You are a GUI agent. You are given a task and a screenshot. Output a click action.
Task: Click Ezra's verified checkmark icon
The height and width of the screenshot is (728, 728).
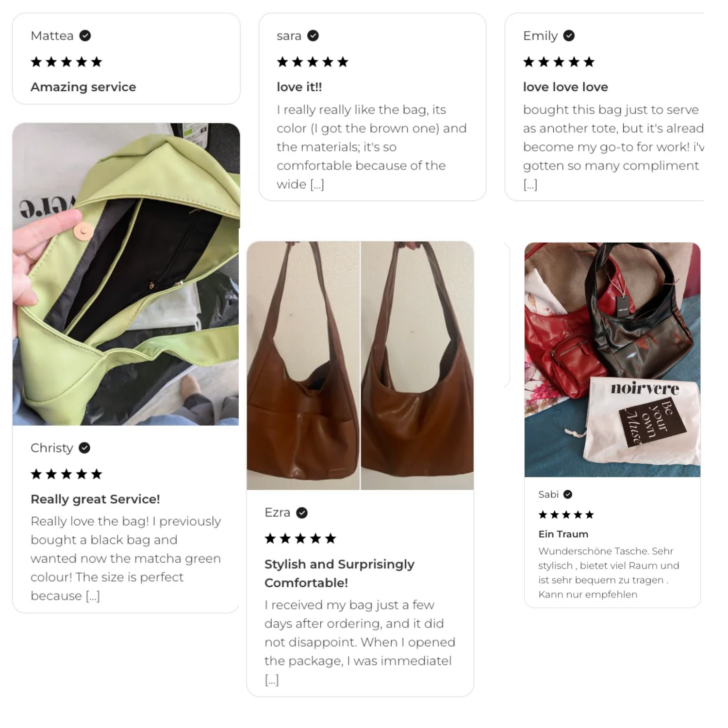(302, 513)
